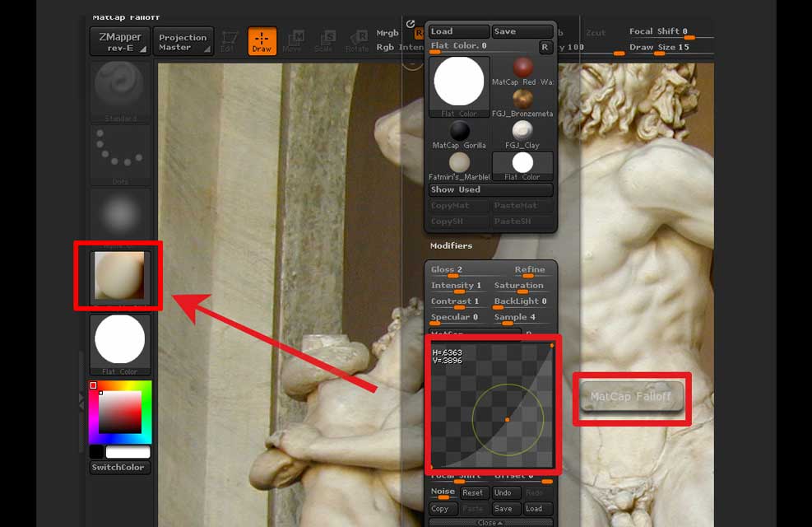Select the Draw mode button

coord(262,41)
